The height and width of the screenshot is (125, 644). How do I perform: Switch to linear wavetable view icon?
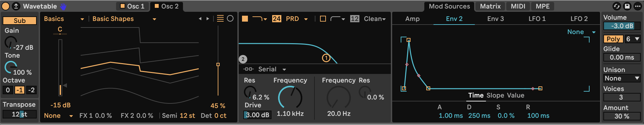[x=220, y=19]
